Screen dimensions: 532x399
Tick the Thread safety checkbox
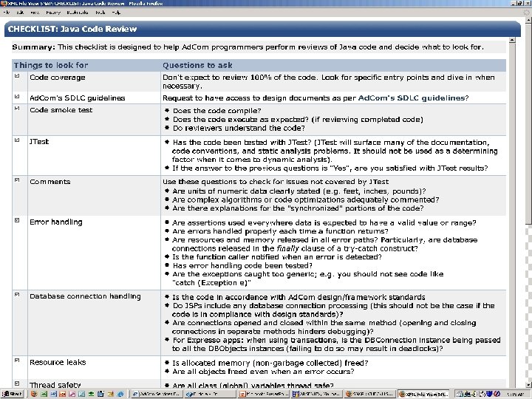[17, 383]
